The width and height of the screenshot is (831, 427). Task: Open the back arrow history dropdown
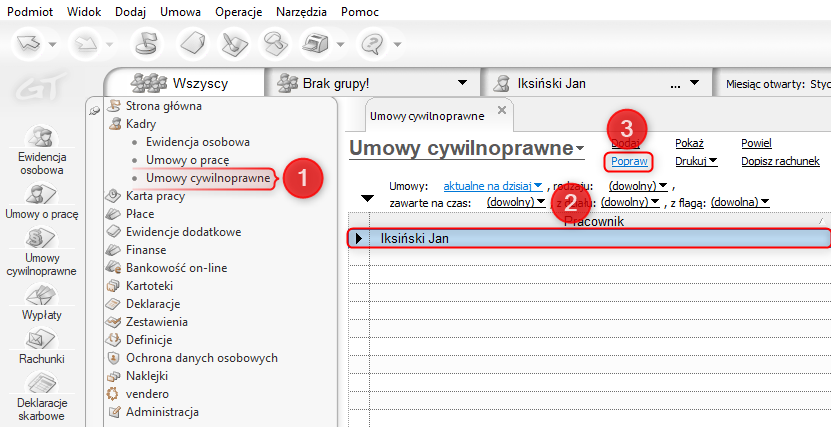[x=52, y=45]
